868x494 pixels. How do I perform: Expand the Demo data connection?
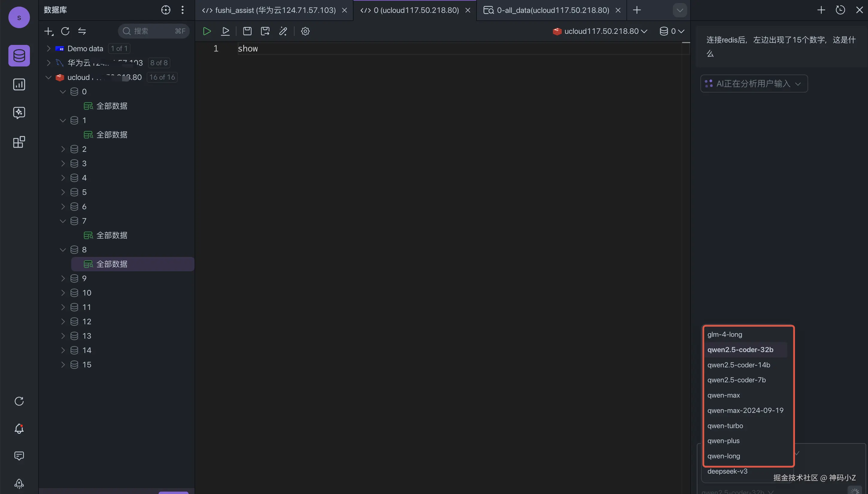point(48,49)
